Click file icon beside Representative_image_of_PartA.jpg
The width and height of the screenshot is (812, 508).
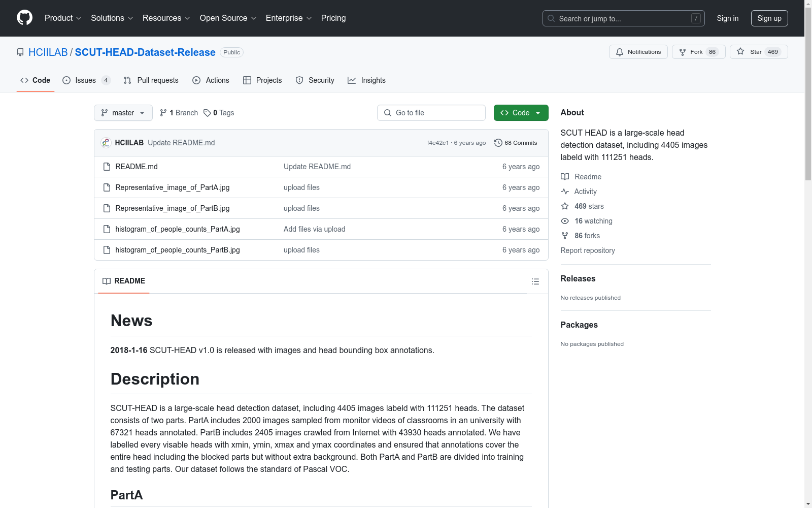point(107,187)
